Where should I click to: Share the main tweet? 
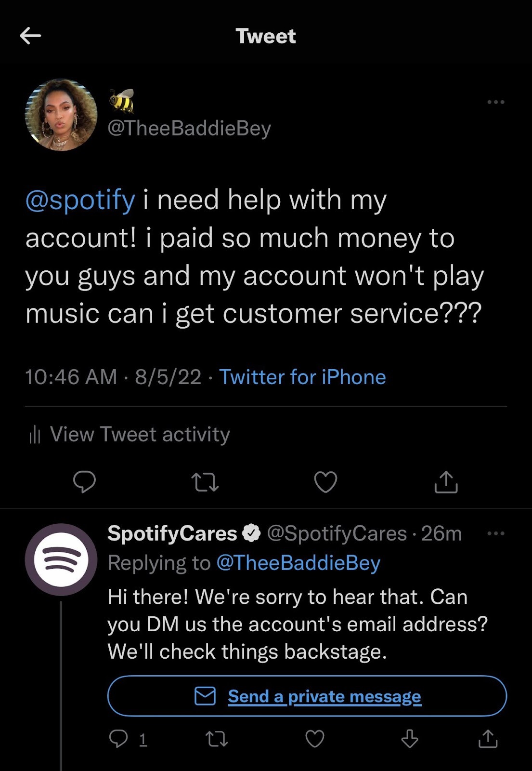pos(446,482)
